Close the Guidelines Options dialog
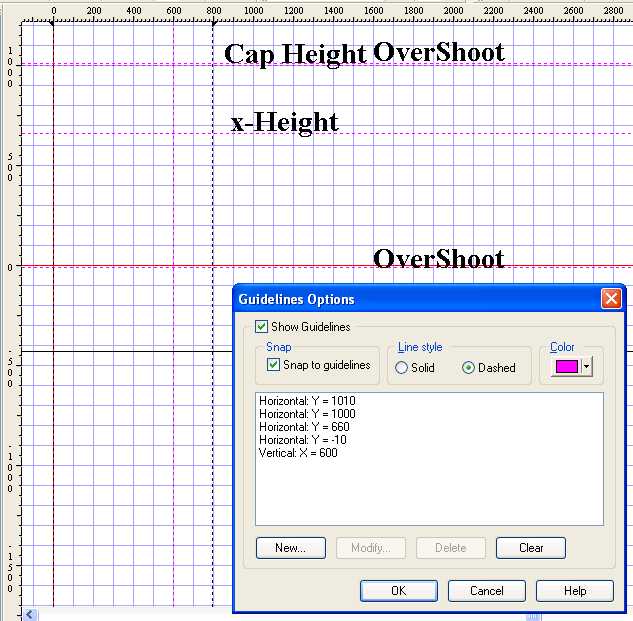 click(611, 299)
